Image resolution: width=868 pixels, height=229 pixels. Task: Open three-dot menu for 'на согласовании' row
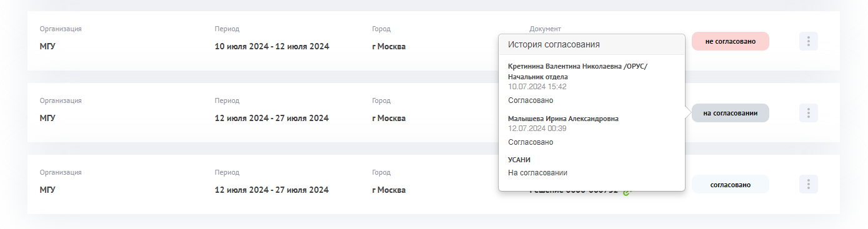808,113
